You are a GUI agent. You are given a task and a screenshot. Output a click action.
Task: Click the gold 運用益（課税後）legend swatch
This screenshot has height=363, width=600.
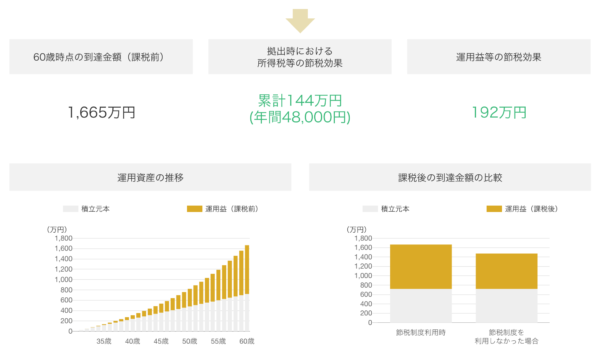click(x=494, y=209)
